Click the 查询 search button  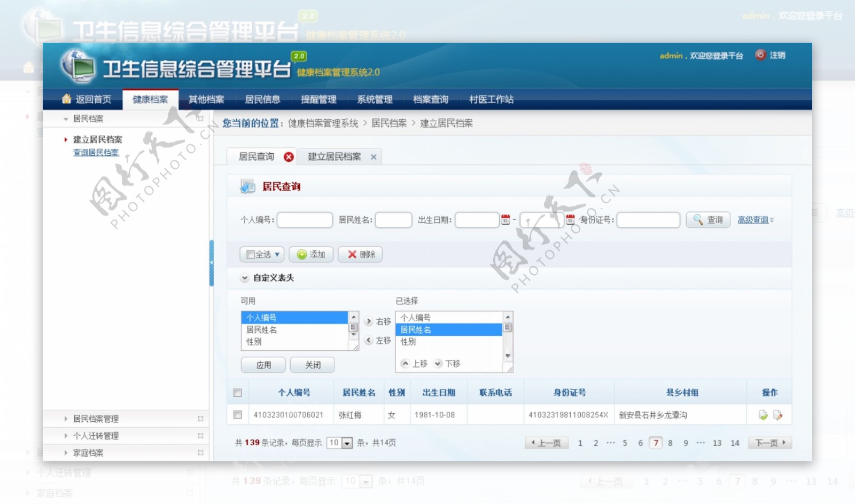click(708, 220)
